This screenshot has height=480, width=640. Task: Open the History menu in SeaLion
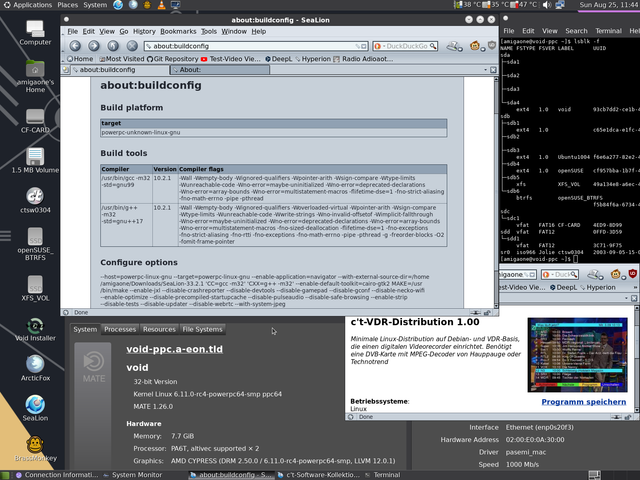tap(144, 31)
